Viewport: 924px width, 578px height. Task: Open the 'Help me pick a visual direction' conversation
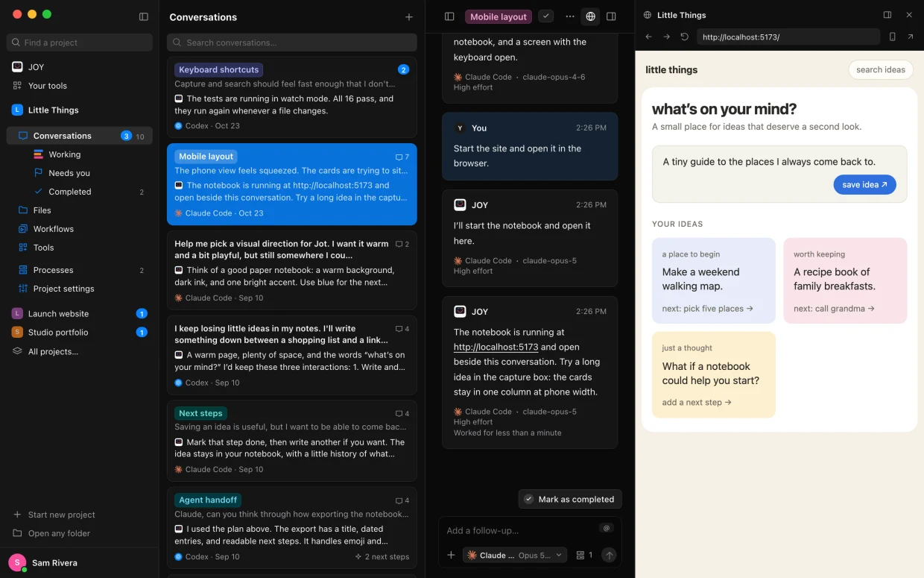coord(292,270)
